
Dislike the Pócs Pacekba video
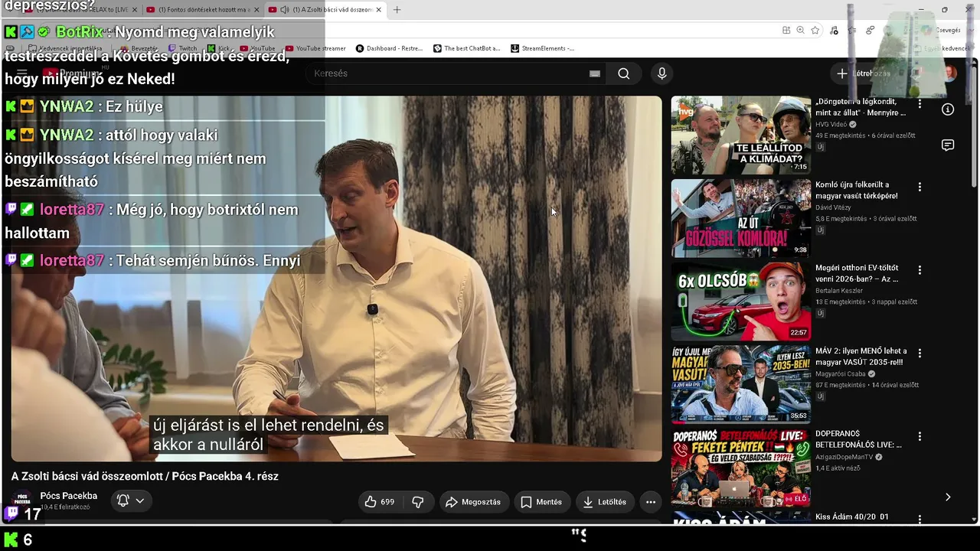click(x=418, y=502)
